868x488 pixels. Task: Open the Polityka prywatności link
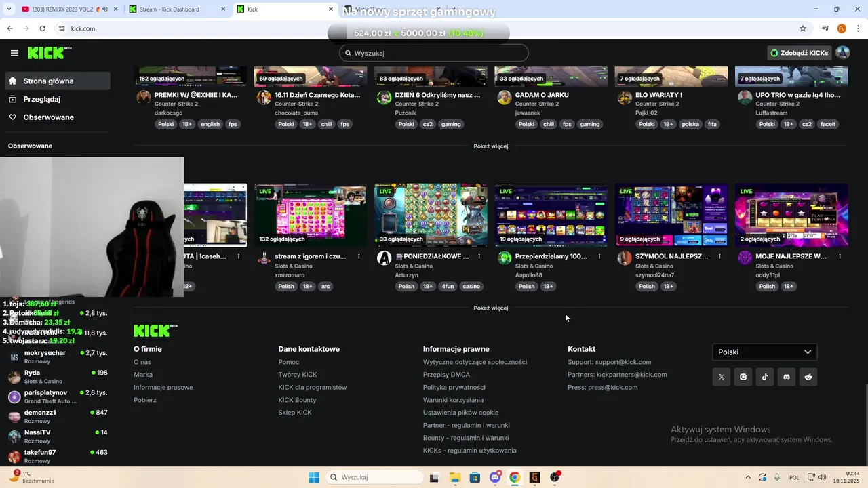click(x=454, y=387)
